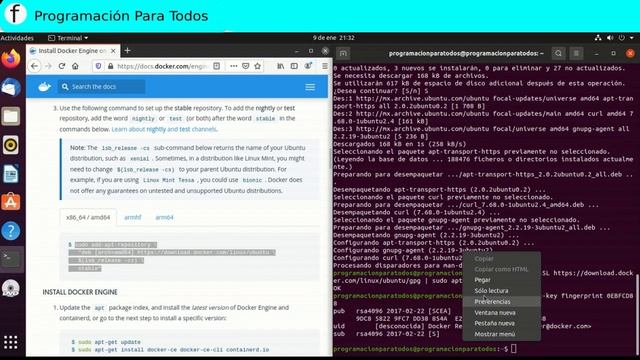Go forward in Firefox
The image size is (640, 360).
click(x=48, y=66)
